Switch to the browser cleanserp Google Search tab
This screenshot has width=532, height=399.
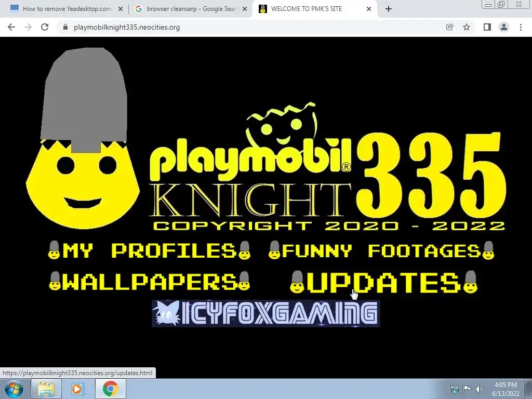coord(191,9)
